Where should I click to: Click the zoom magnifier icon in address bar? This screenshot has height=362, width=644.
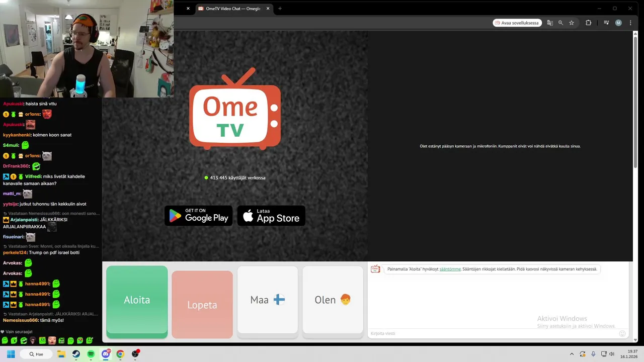tap(560, 23)
